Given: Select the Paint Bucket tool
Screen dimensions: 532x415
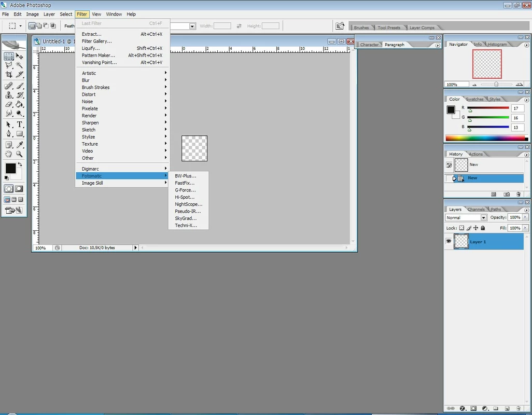Looking at the screenshot, I should (19, 104).
